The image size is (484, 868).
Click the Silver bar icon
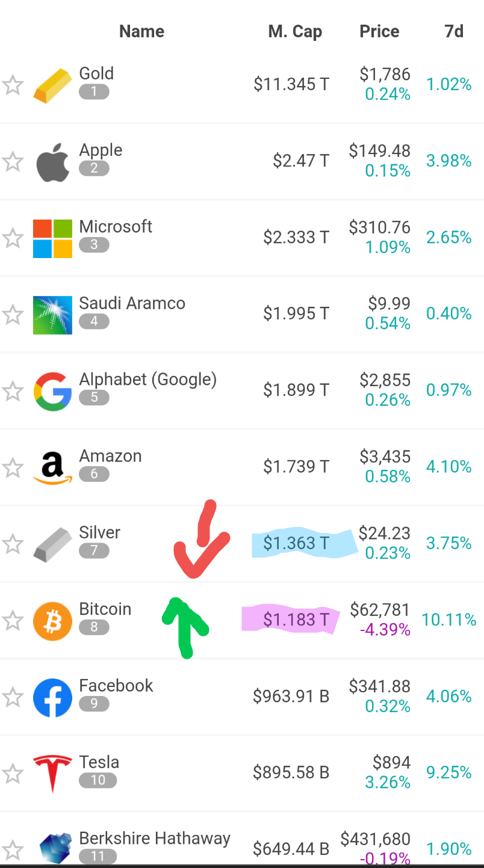tap(52, 545)
